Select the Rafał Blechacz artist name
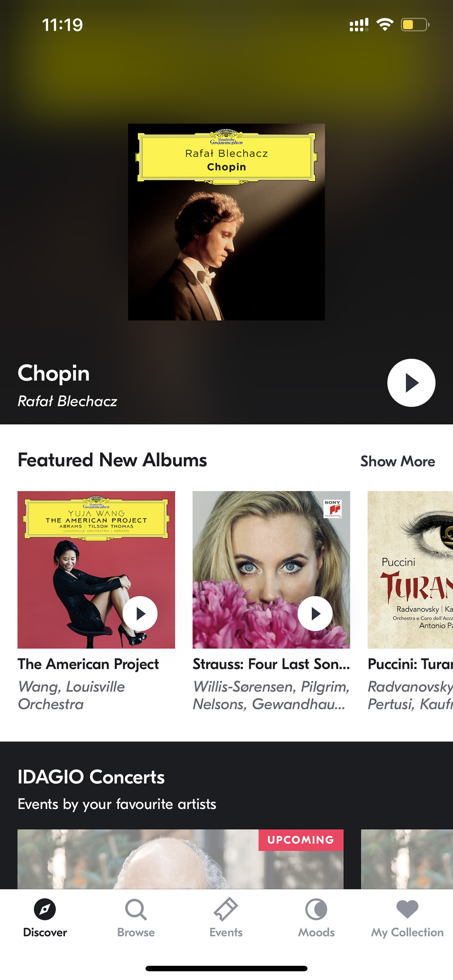 click(x=67, y=401)
